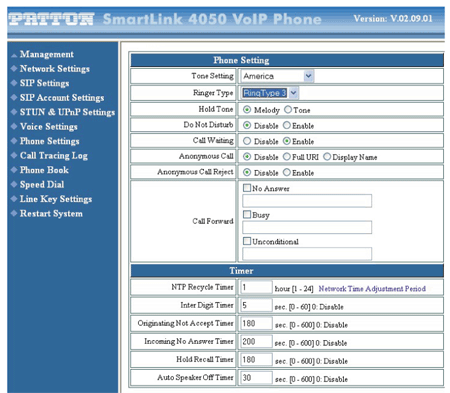Check the Unconditional call forward box
Screen dimensions: 450x393
coord(247,241)
